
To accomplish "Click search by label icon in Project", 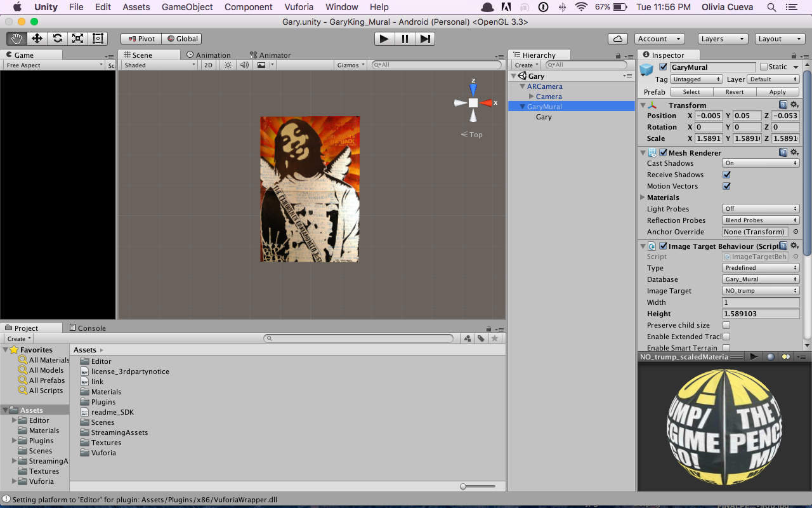I will (481, 338).
